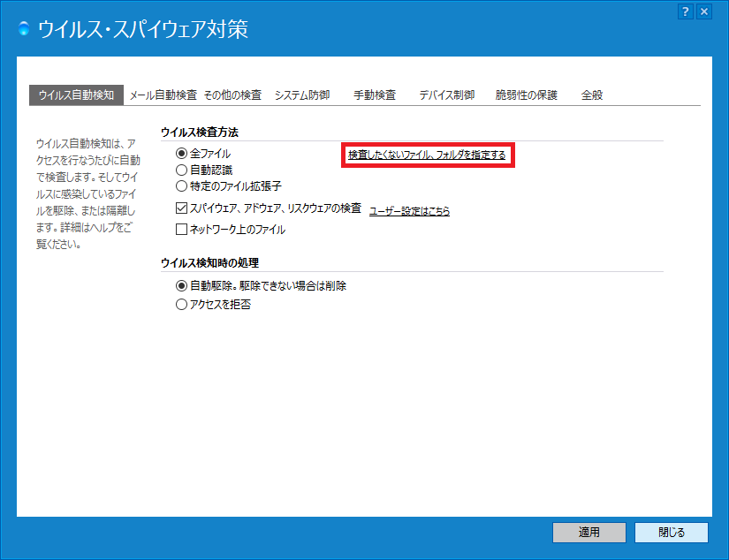Switch to the その他の検査 tab
729x560 pixels.
coord(232,95)
